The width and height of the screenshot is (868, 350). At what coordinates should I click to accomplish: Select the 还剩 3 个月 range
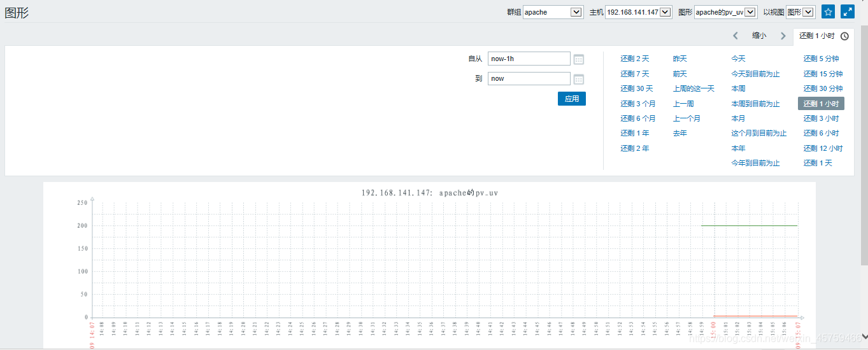[x=638, y=104]
